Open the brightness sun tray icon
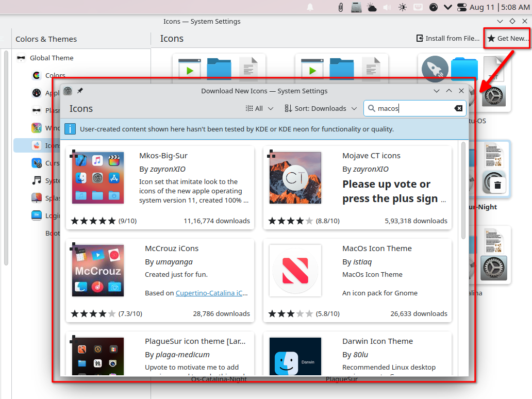This screenshot has height=399, width=532. pos(403,7)
